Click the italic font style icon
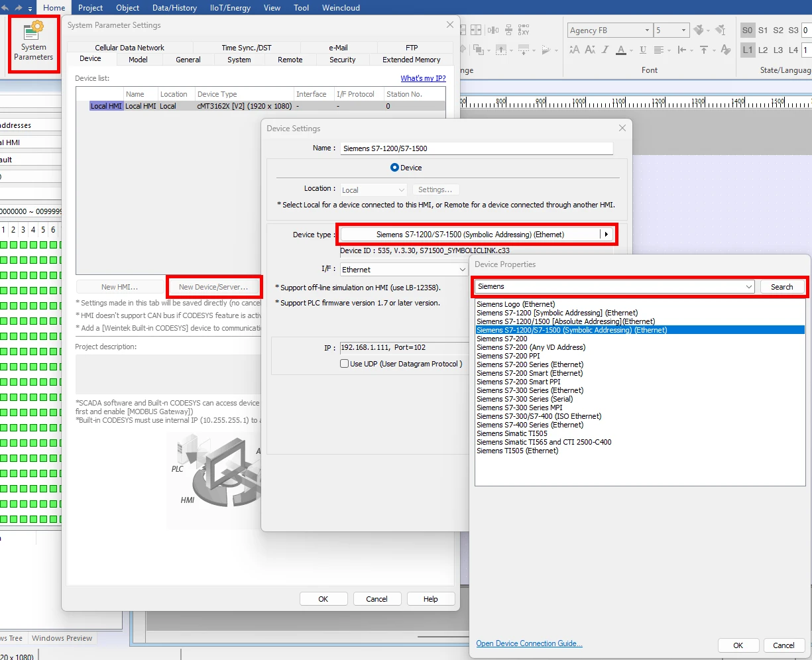Screen dimensions: 812x660 (605, 50)
